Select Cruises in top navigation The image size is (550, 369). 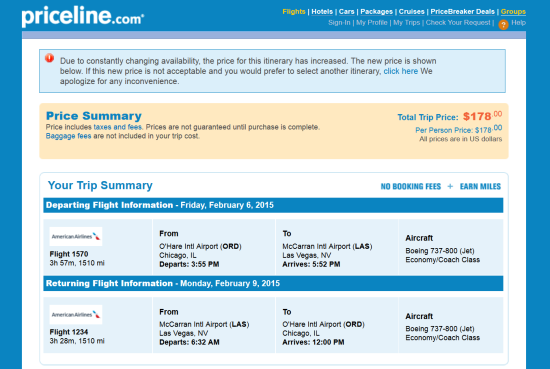[411, 12]
